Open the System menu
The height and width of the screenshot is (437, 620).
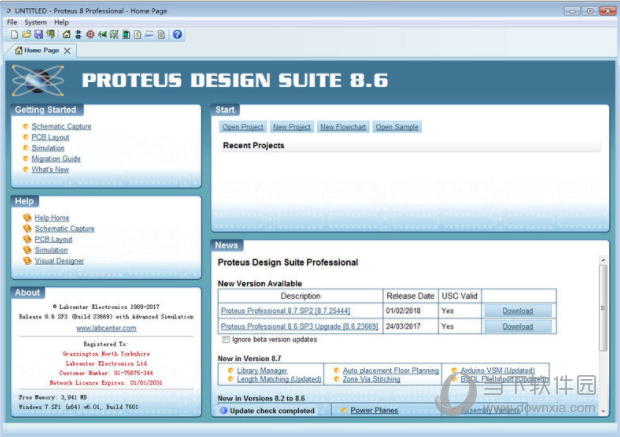[x=35, y=22]
